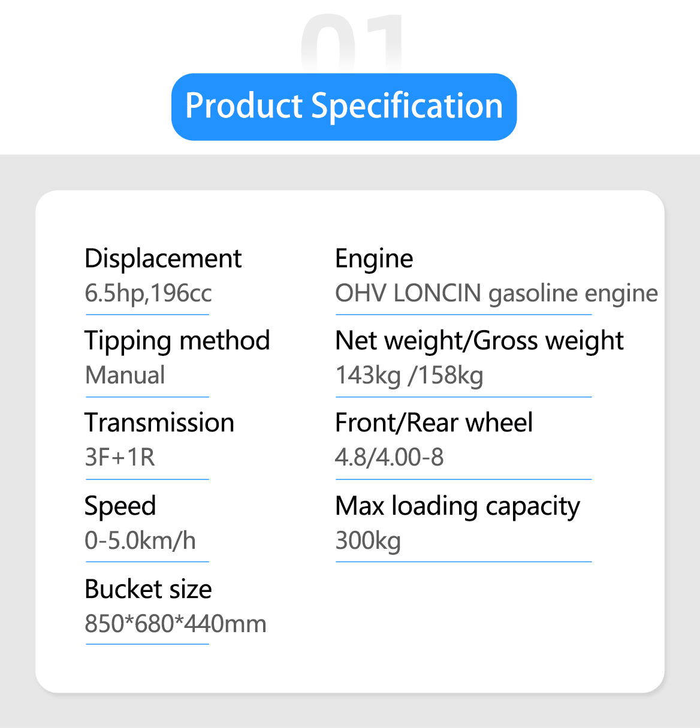This screenshot has height=728, width=700.
Task: Click the 4.8/4.00-8 wheel value
Action: tap(390, 458)
